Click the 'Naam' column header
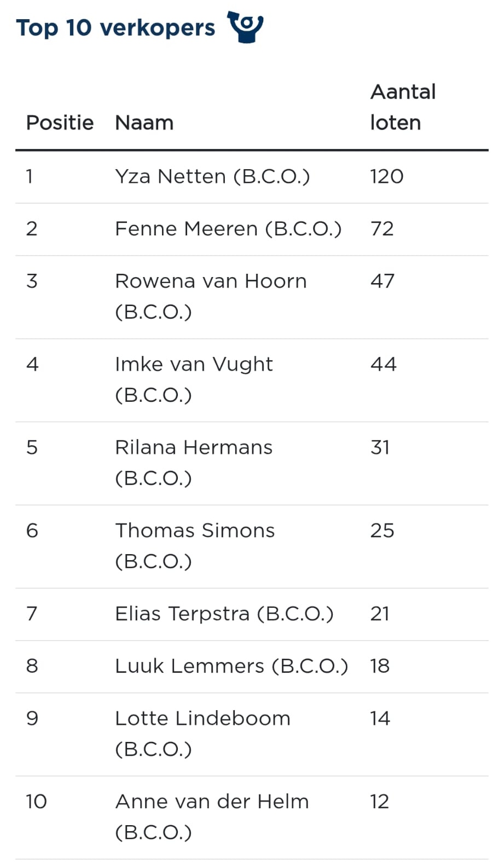Screen dimensions: 504x864 pos(144,123)
